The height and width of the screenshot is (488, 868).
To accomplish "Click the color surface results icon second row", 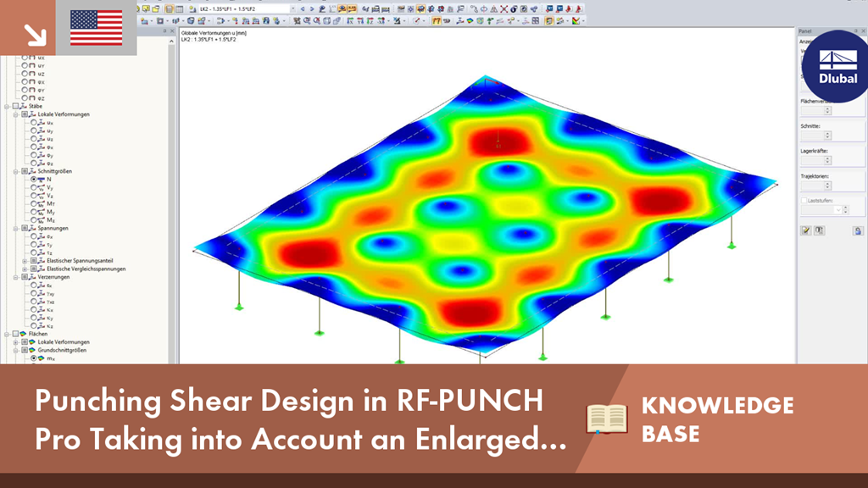I will (470, 21).
